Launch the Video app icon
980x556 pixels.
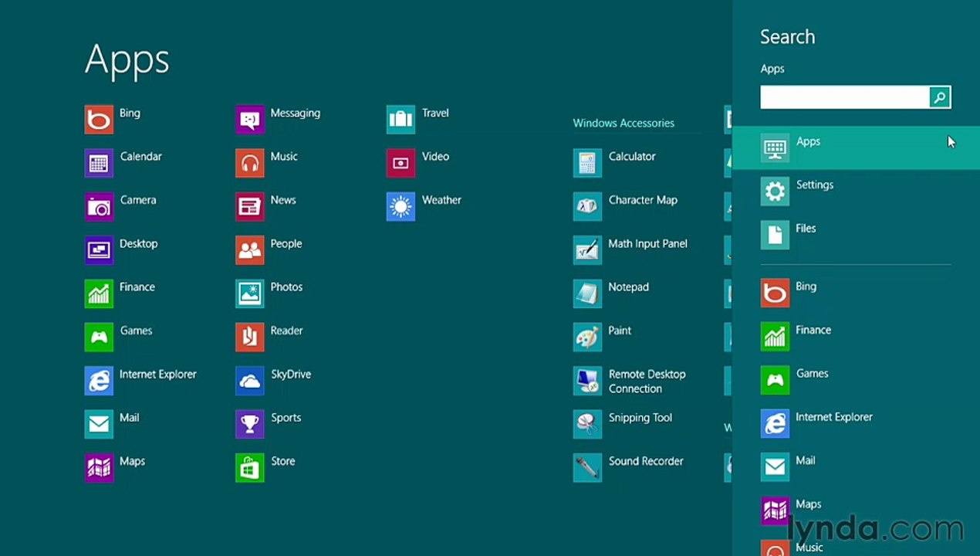[x=400, y=163]
